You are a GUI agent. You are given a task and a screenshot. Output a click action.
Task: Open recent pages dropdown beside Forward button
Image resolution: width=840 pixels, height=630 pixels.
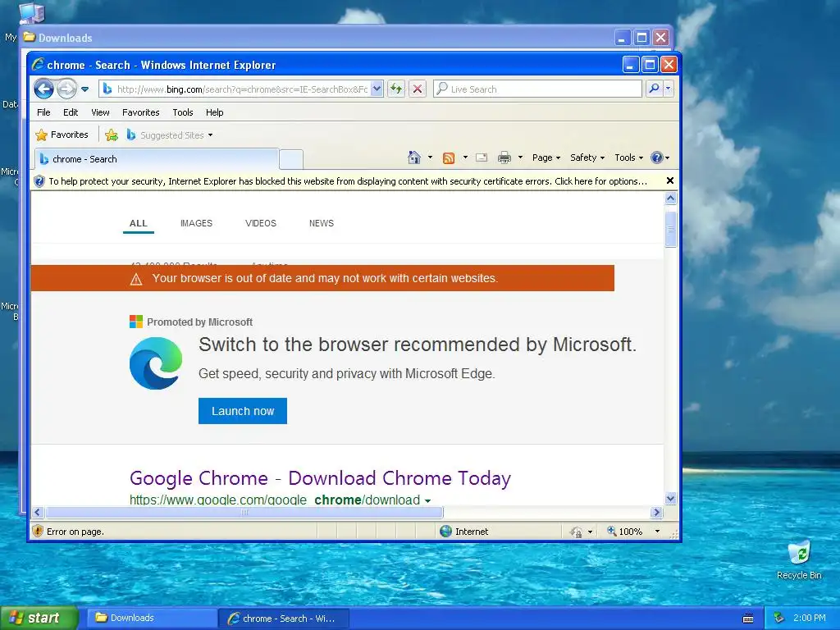click(84, 89)
